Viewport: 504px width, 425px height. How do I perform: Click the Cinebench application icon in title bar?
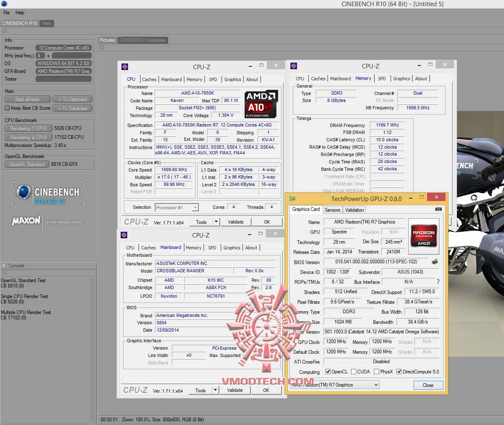(4, 4)
